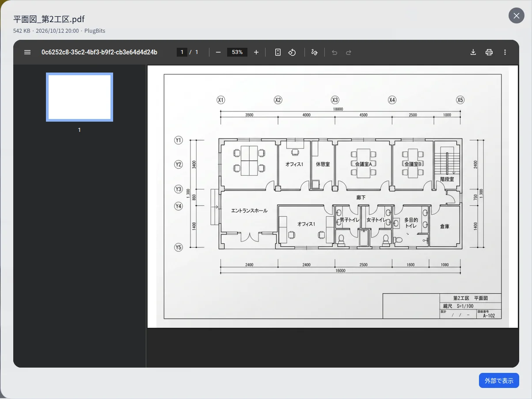The width and height of the screenshot is (532, 399).
Task: Select the page 1 thumbnail
Action: click(x=80, y=97)
